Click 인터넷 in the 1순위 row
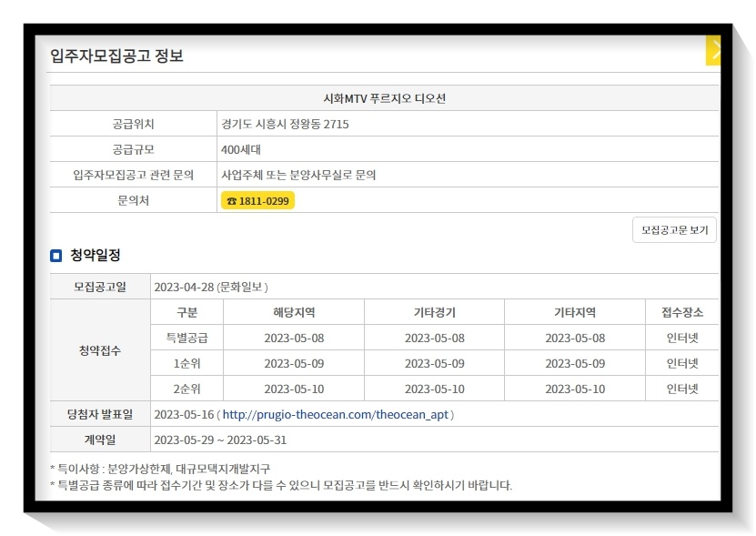The height and width of the screenshot is (536, 756). [x=682, y=363]
